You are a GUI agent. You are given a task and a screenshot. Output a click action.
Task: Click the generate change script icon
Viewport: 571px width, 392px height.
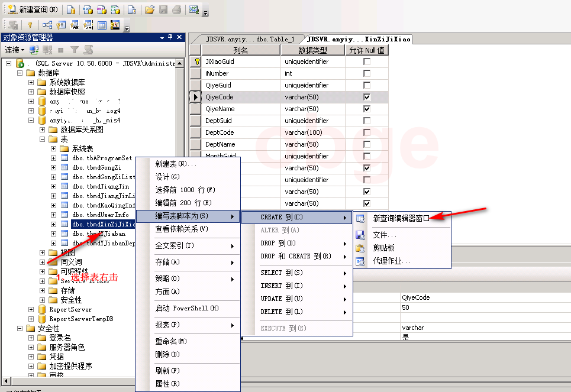point(14,25)
